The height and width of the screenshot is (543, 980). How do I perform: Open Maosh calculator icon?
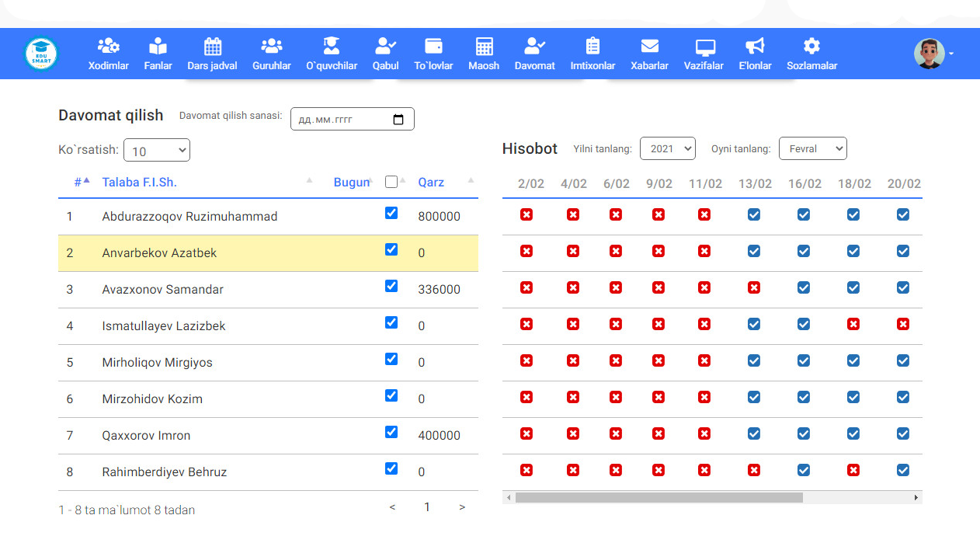click(484, 46)
